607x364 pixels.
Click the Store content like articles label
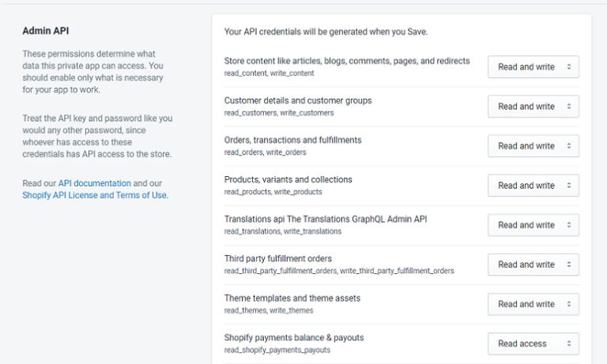tap(346, 61)
